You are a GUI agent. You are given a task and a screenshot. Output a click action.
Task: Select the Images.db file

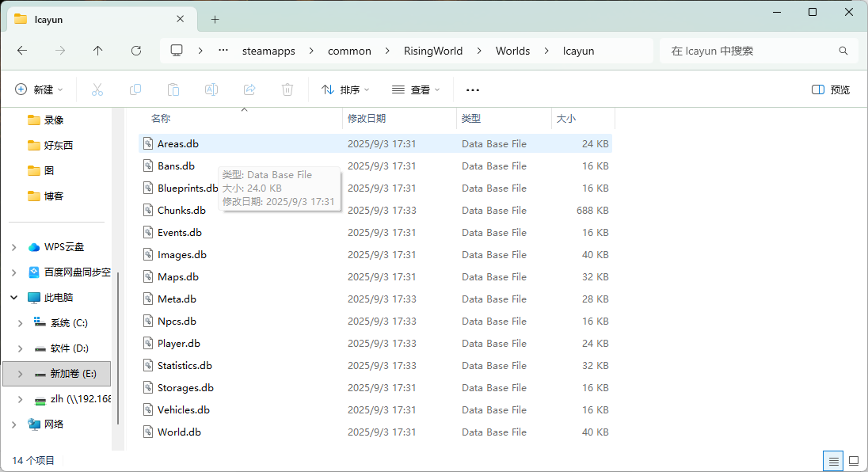click(375, 254)
